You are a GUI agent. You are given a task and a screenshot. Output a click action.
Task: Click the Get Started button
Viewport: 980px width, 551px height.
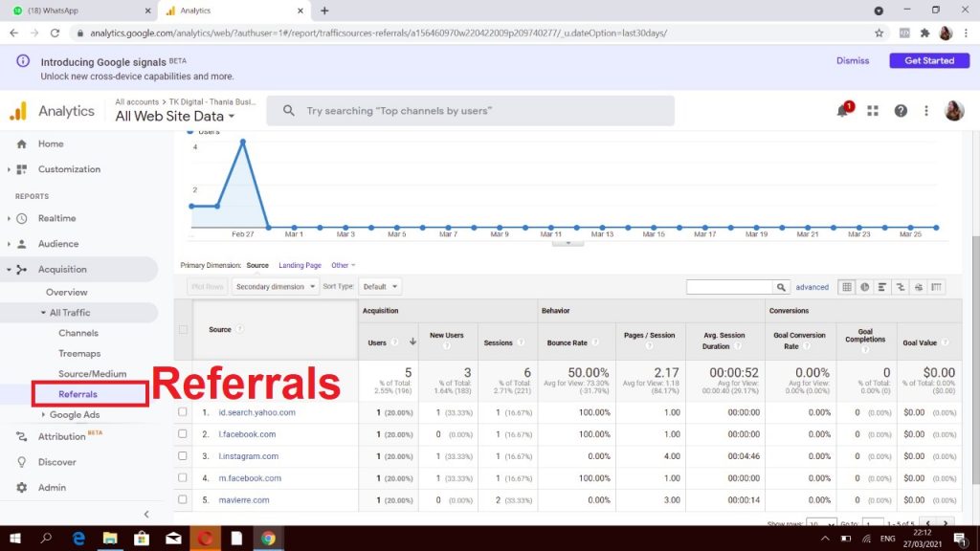928,60
